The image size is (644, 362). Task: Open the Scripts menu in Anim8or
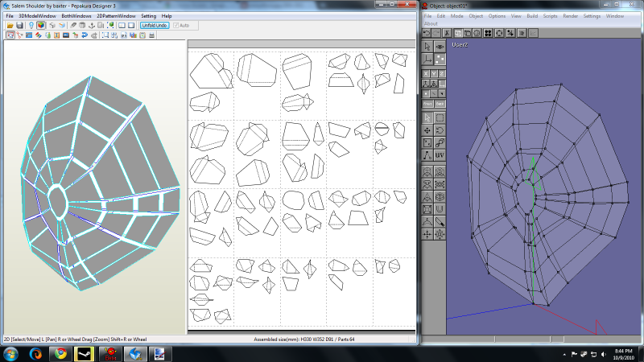551,16
